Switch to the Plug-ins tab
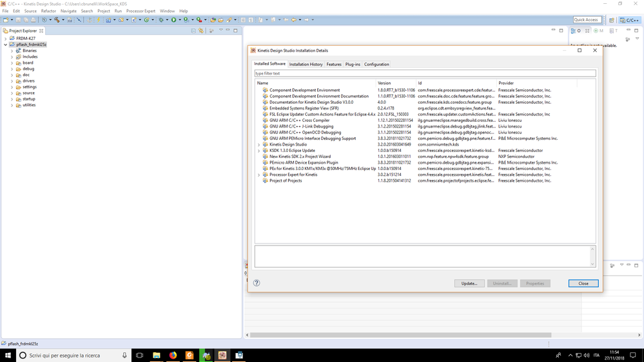 coord(353,64)
